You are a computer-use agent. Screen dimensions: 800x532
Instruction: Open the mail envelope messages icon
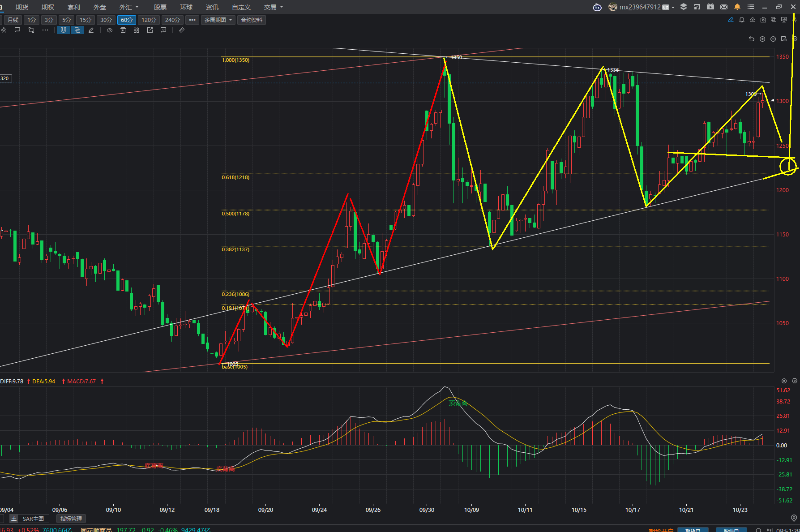(x=724, y=7)
